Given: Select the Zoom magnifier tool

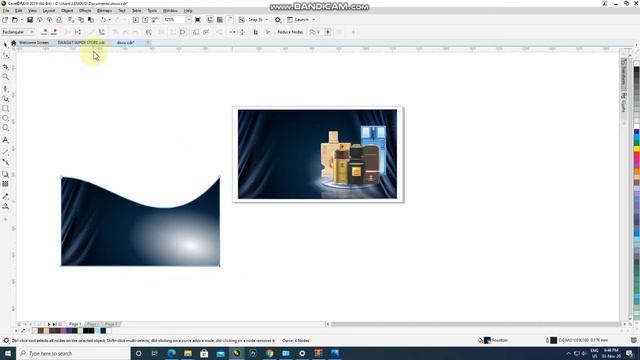Looking at the screenshot, I should pos(5,77).
